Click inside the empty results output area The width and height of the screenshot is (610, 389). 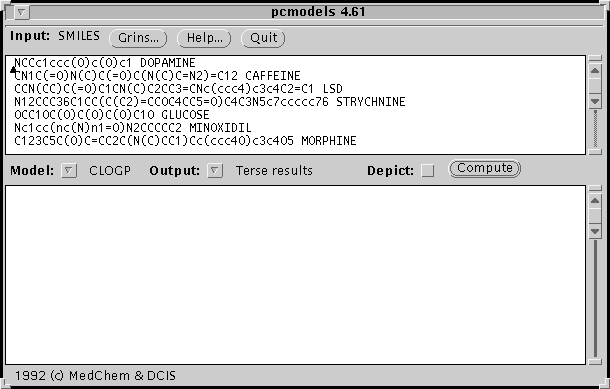point(295,275)
